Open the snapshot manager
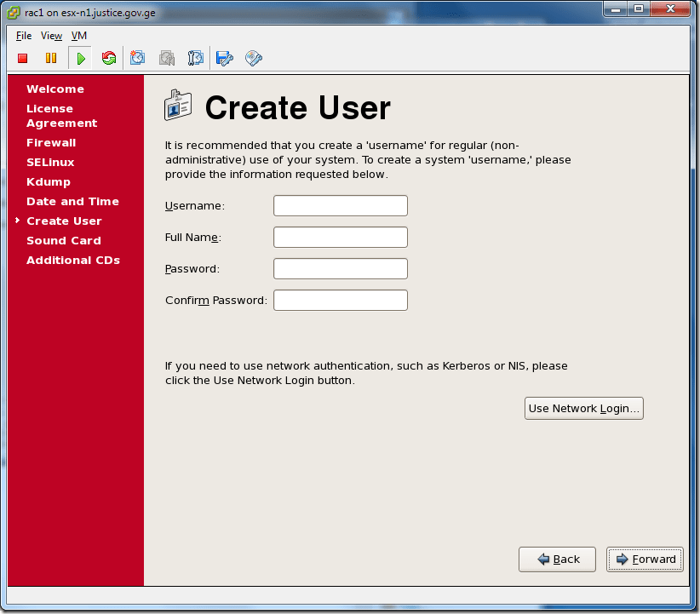The width and height of the screenshot is (700, 614). pyautogui.click(x=195, y=58)
